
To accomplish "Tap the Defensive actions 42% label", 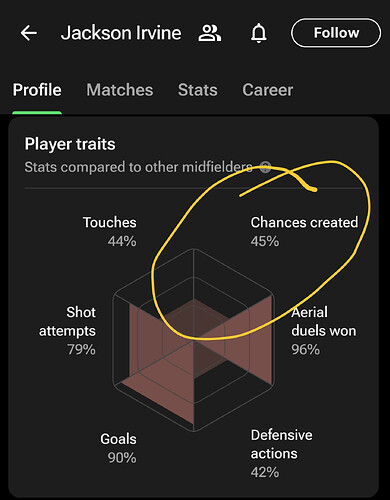I will pos(282,453).
